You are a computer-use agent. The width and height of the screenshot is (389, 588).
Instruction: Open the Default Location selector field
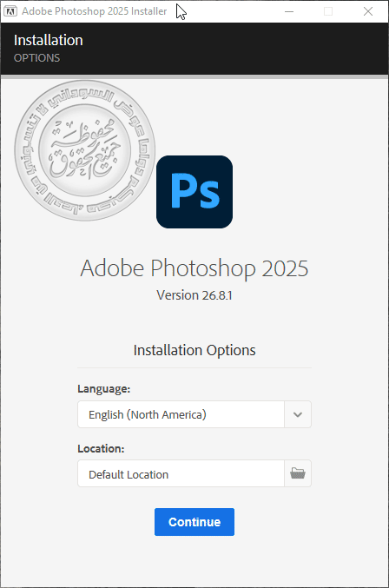point(194,473)
